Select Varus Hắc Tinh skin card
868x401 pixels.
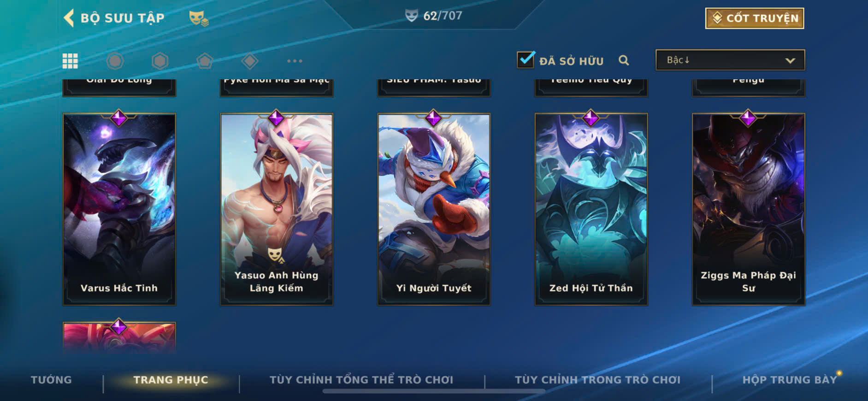click(119, 209)
